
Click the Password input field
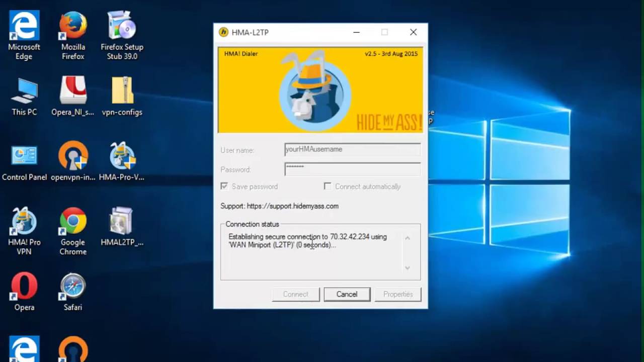point(352,169)
